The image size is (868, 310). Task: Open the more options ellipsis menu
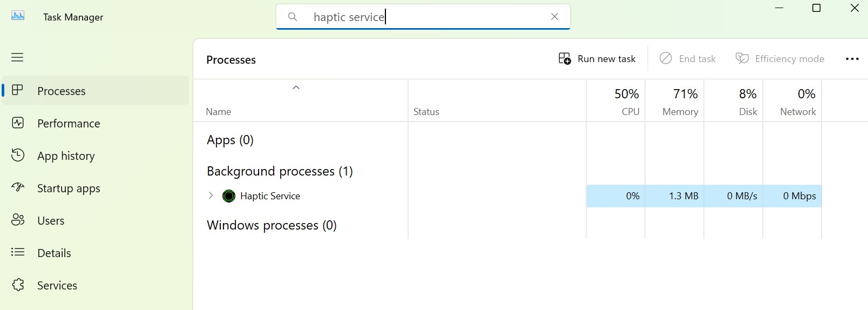coord(852,59)
